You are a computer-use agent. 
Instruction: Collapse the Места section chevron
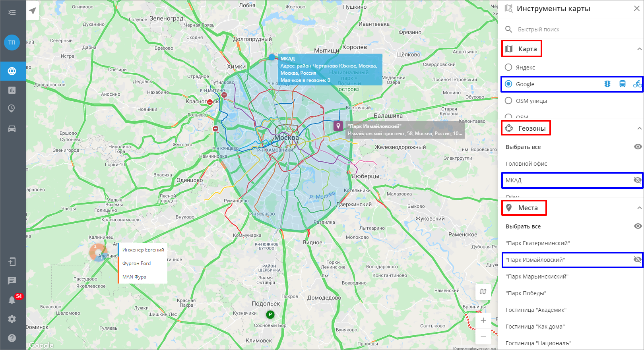(639, 208)
